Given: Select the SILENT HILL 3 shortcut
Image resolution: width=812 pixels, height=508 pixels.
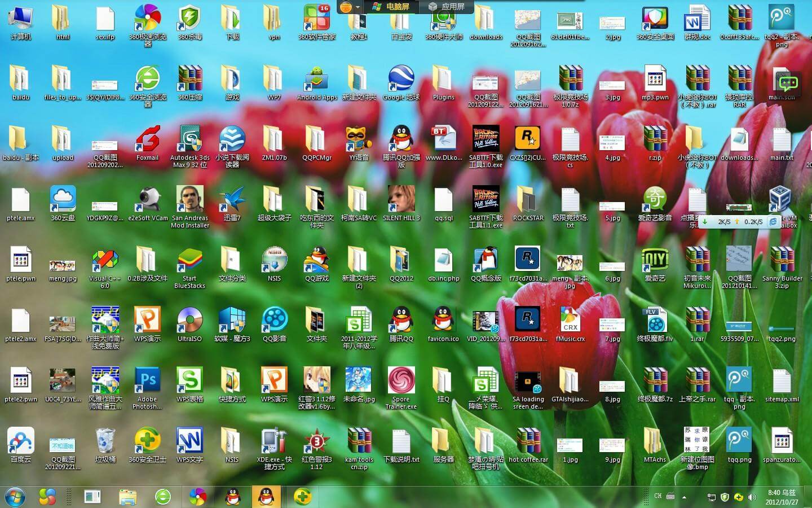Looking at the screenshot, I should [401, 200].
